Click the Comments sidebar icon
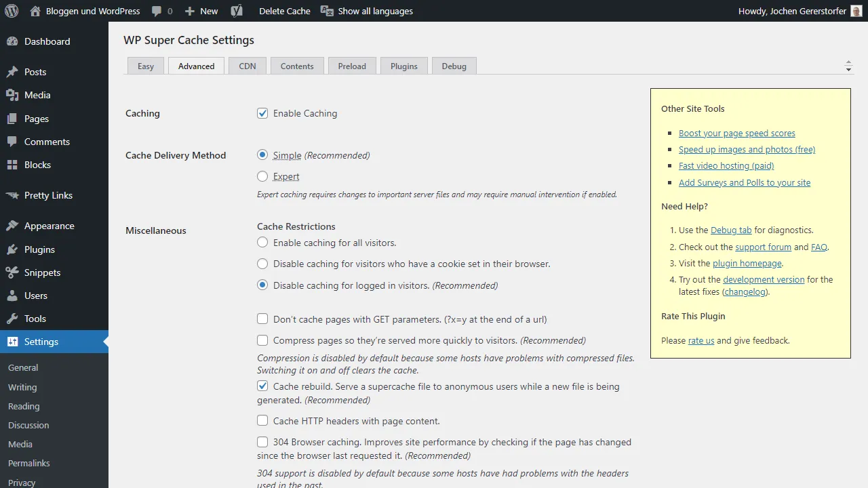This screenshot has height=488, width=868. (x=12, y=142)
